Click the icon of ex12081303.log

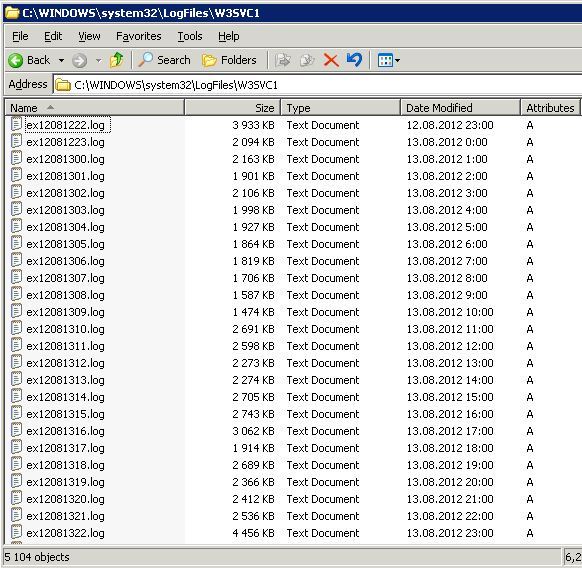coord(16,210)
